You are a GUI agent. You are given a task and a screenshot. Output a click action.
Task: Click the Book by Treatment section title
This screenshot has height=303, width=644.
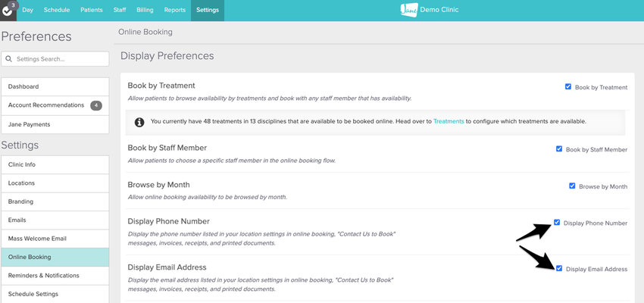point(161,86)
